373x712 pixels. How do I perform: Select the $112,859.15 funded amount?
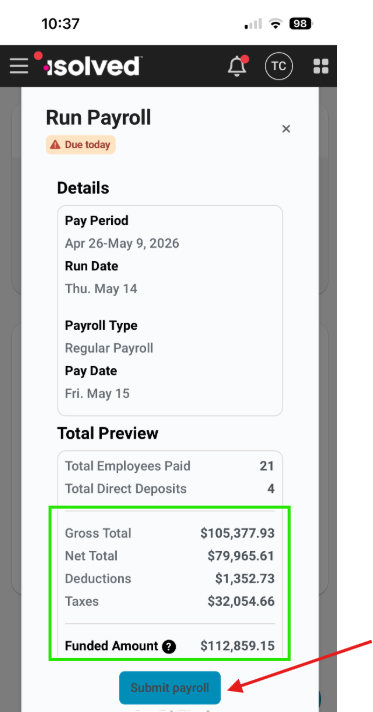[x=238, y=646]
